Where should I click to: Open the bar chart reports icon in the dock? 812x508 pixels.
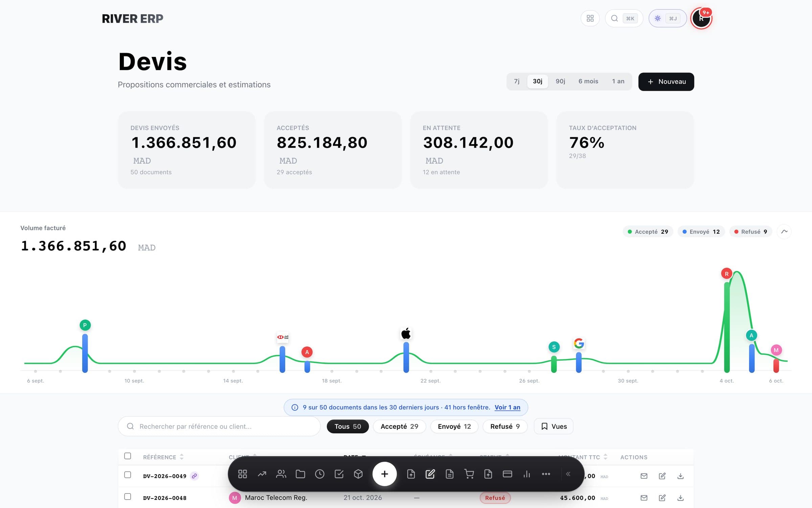(x=527, y=474)
